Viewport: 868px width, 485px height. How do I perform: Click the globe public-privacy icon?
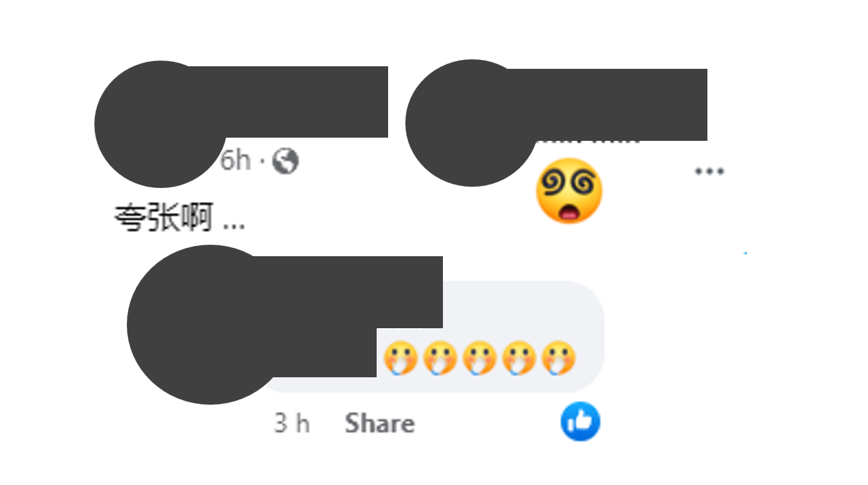(x=286, y=161)
